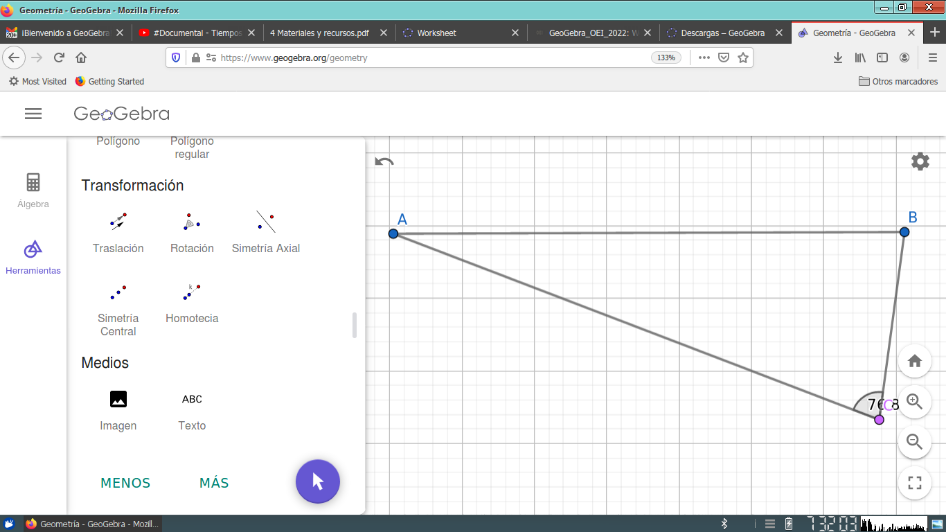Go back to previous page
Viewport: 946px width, 532px height.
(14, 58)
